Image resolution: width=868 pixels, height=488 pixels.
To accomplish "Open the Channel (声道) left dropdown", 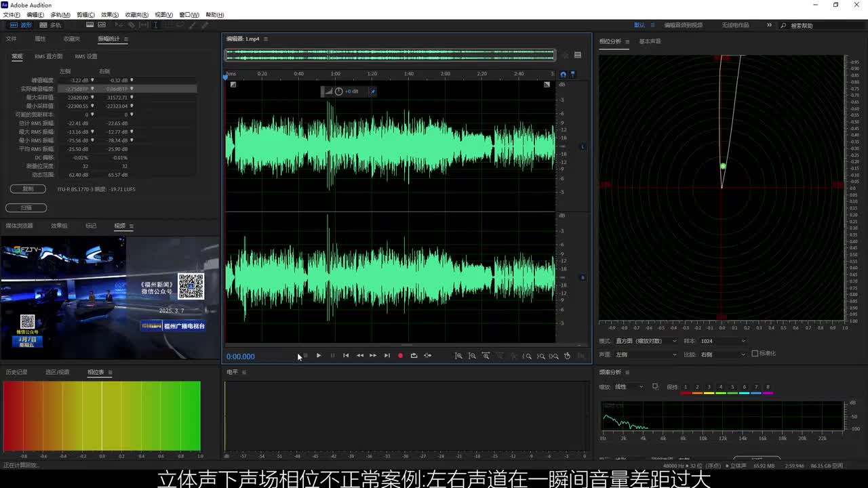I will coord(646,354).
